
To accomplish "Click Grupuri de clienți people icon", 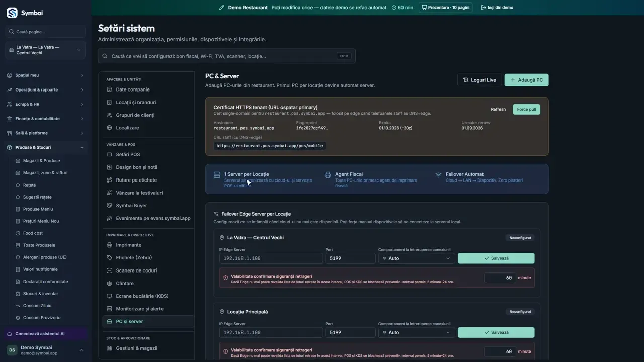I will point(110,115).
